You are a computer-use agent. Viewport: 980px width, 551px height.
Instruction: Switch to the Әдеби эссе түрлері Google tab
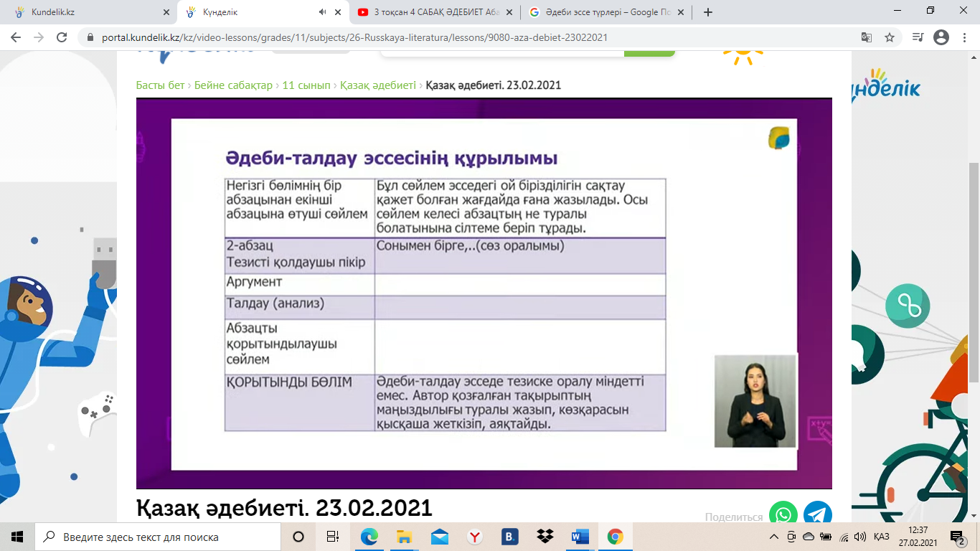pyautogui.click(x=607, y=12)
